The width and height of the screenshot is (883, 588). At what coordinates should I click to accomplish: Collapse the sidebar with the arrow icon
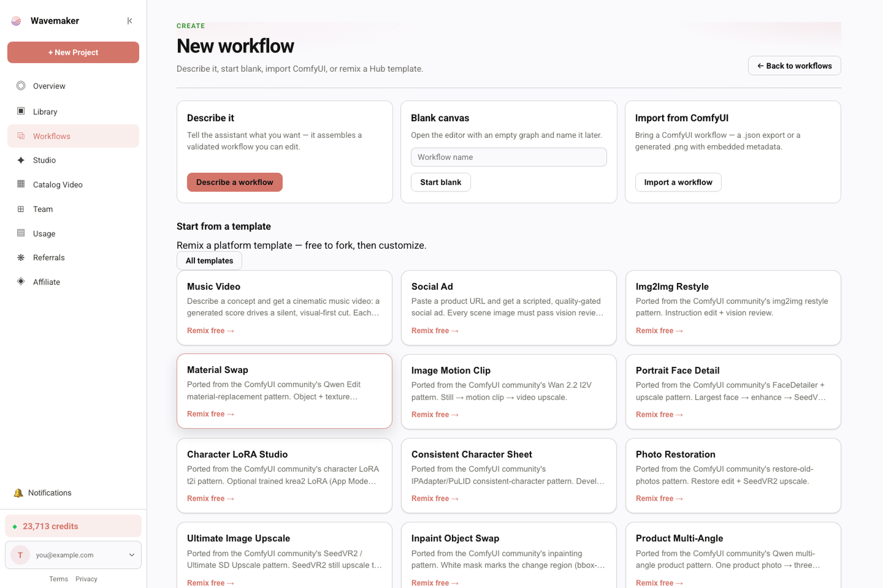(130, 21)
